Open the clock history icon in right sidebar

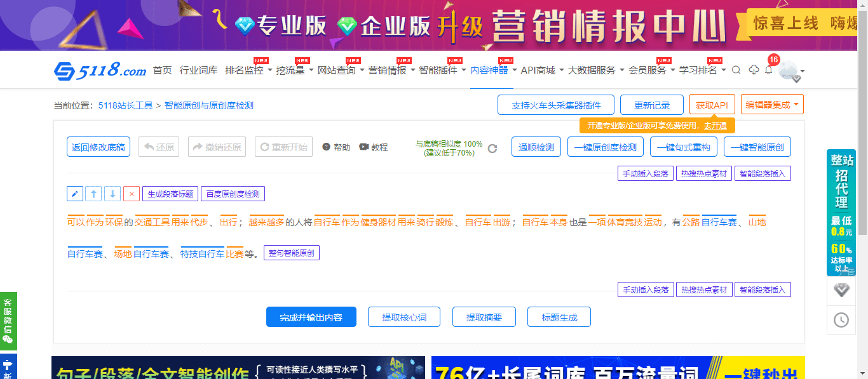841,320
